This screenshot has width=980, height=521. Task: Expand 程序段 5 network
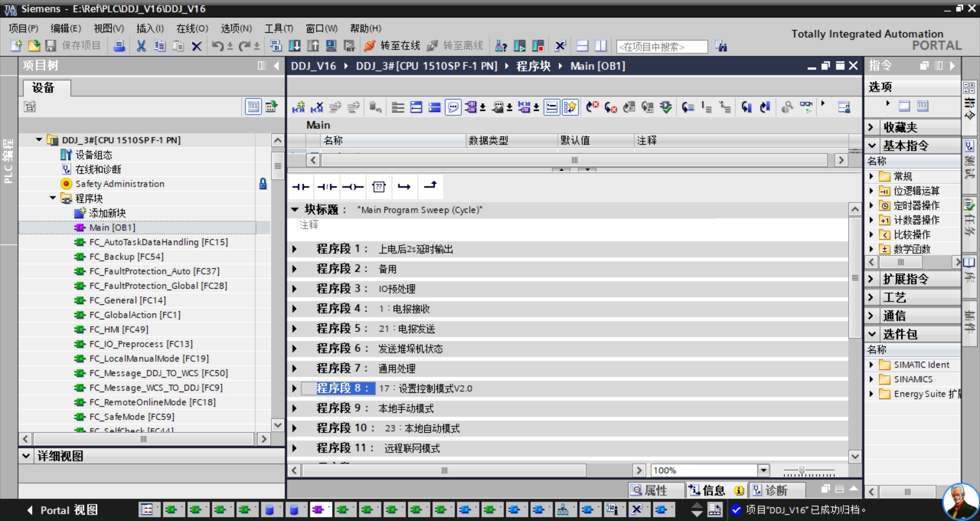(295, 328)
